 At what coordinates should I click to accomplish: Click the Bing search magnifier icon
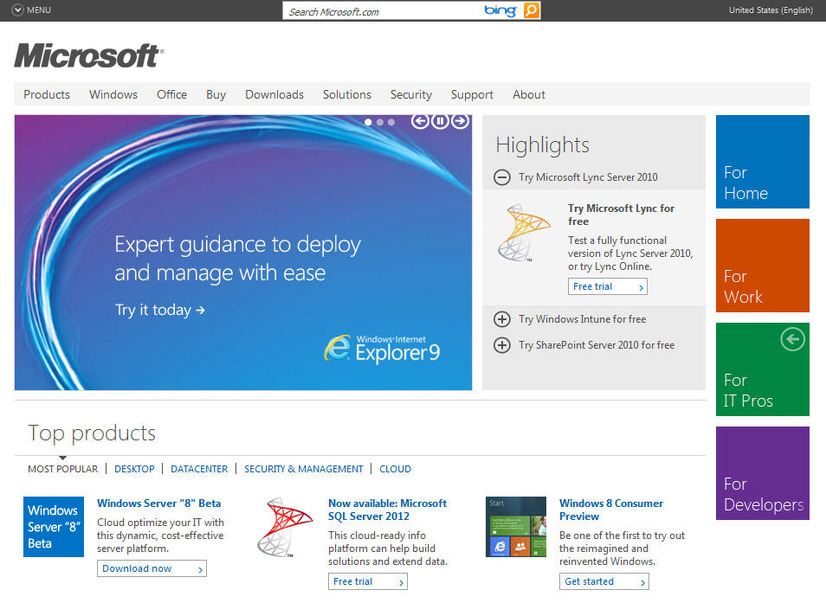tap(532, 11)
